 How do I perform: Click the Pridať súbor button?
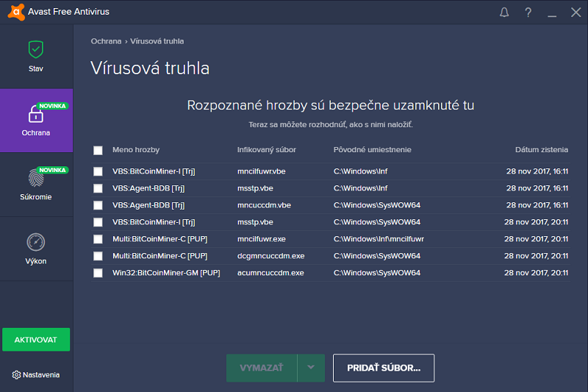pyautogui.click(x=384, y=368)
